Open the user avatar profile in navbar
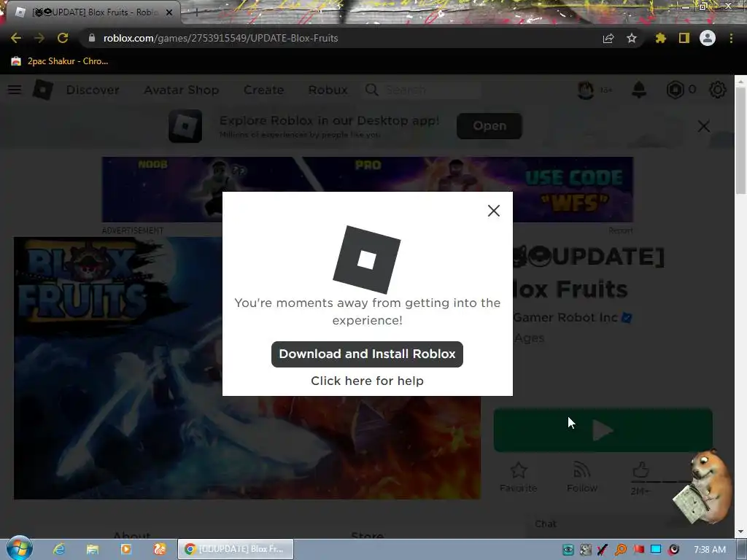The height and width of the screenshot is (560, 747). 586,90
